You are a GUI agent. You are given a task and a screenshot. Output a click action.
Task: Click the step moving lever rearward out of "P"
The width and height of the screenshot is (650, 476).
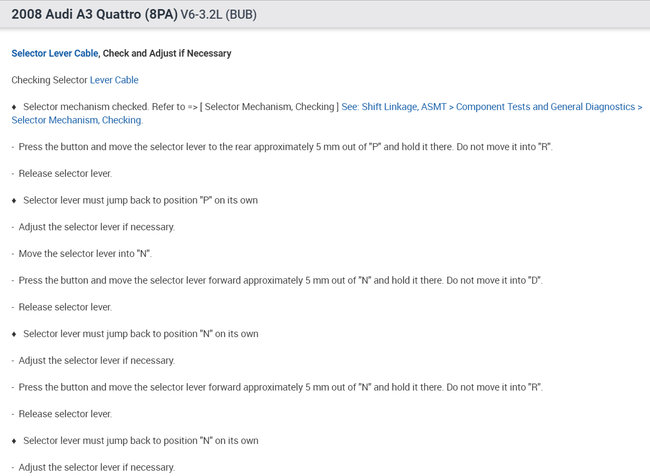click(285, 146)
